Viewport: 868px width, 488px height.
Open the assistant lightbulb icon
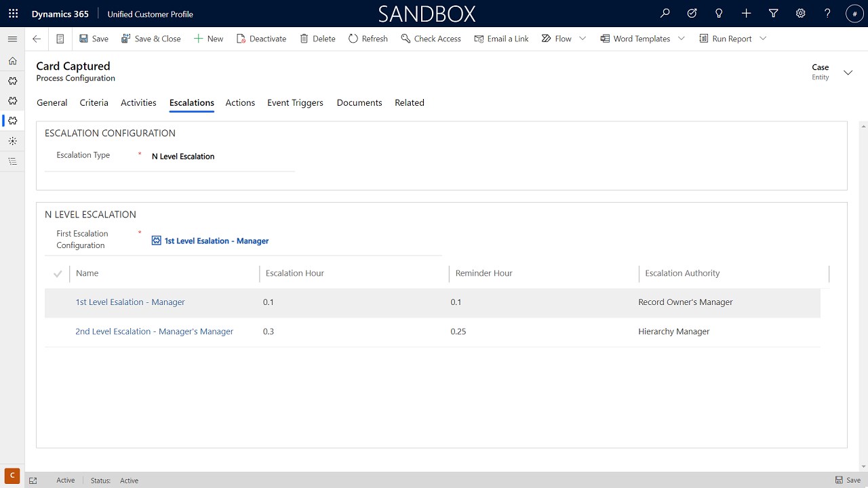(x=719, y=14)
